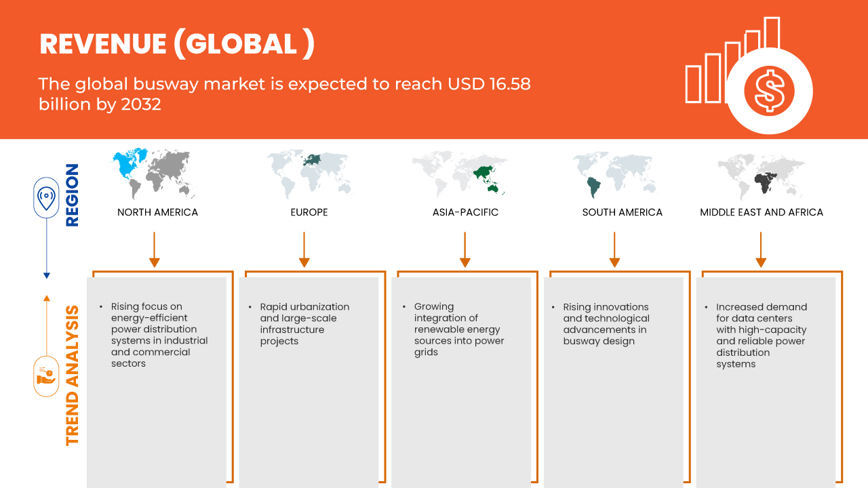Open the busway design innovations card
Viewport: 868px width, 488px height.
coord(613,380)
